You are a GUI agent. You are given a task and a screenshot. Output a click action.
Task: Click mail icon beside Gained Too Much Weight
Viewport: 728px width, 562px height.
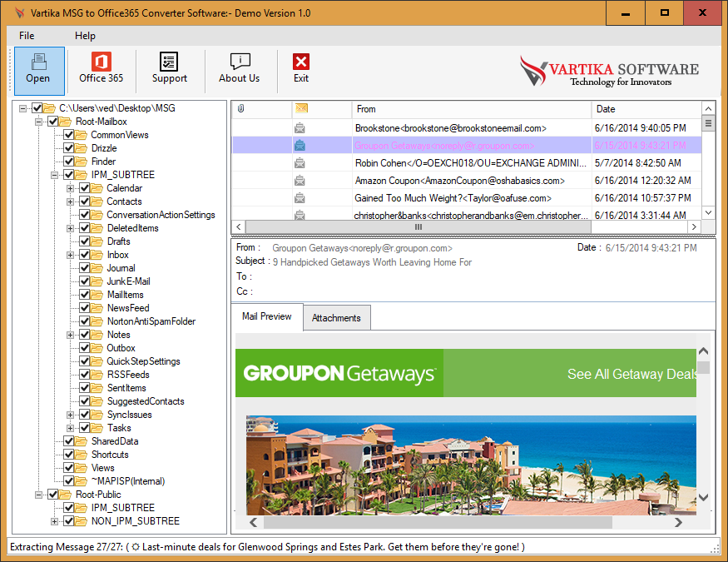click(x=300, y=198)
